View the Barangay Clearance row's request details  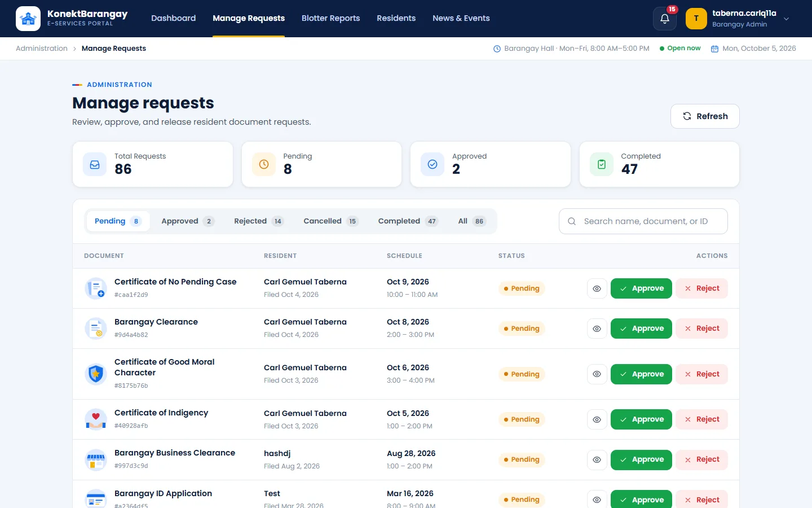click(x=597, y=329)
